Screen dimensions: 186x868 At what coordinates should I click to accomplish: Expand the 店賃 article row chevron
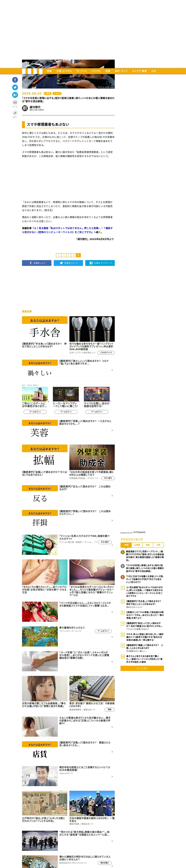tap(112, 752)
